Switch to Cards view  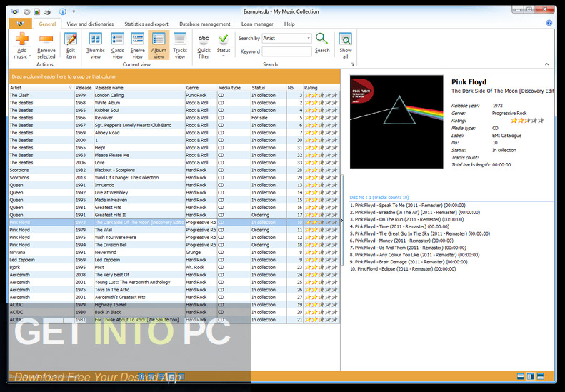[117, 46]
